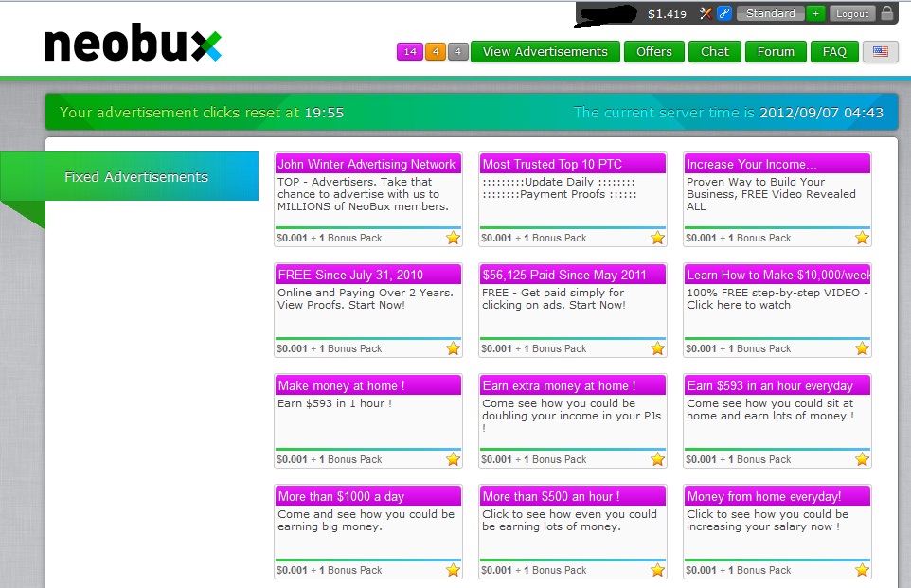
Task: Click the Logout button
Action: click(852, 13)
